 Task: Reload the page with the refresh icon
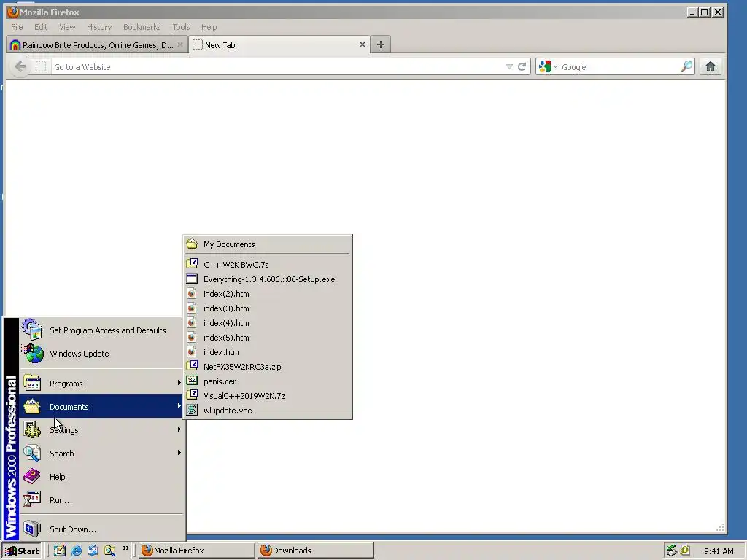pos(522,67)
